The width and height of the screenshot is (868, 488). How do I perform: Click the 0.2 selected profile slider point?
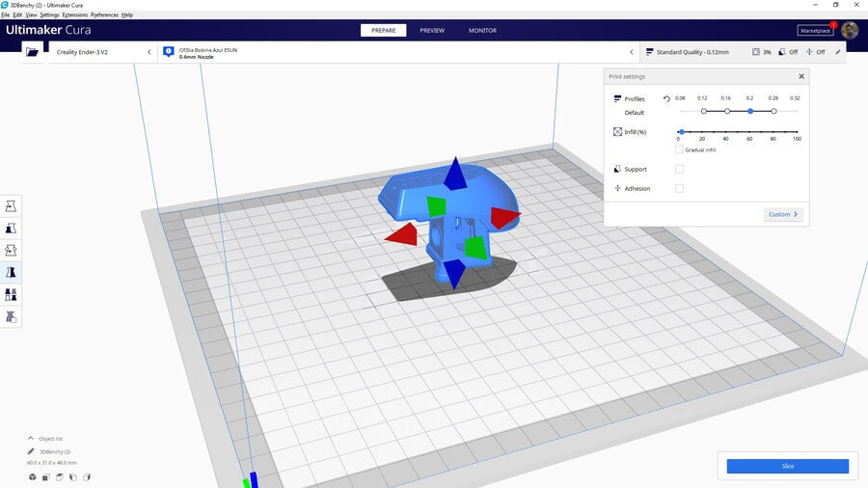point(750,111)
